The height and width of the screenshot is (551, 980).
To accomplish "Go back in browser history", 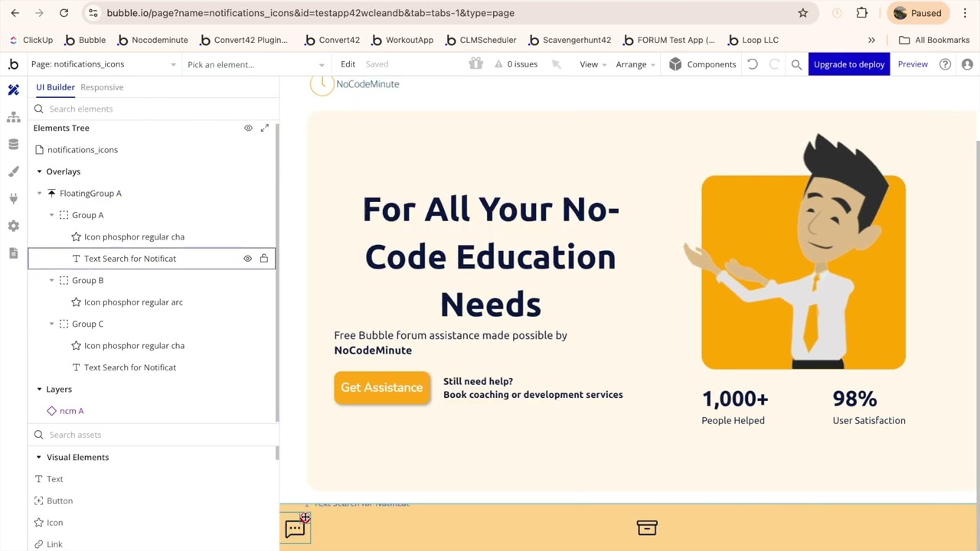I will (15, 13).
